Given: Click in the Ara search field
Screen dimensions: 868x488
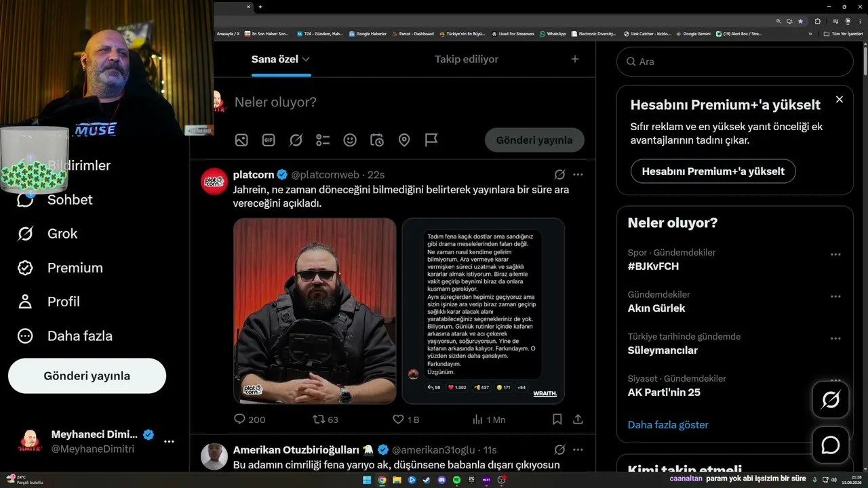Looking at the screenshot, I should coord(735,62).
